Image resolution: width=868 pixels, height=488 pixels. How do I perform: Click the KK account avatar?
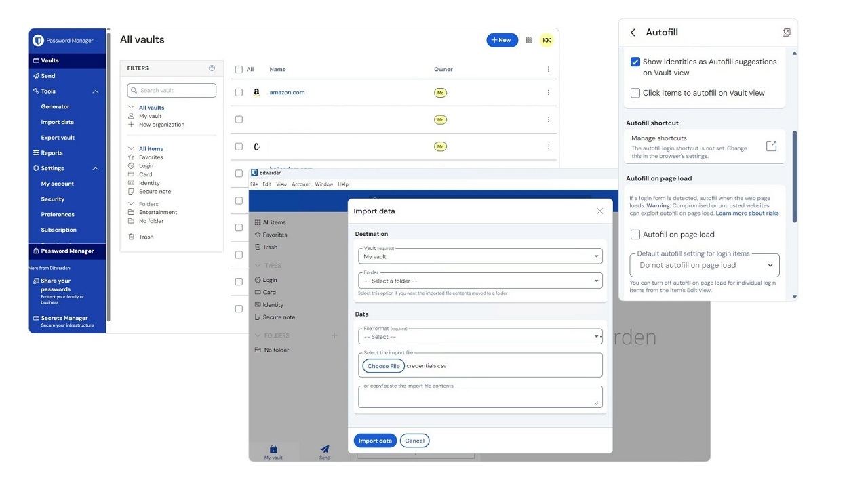pos(547,40)
